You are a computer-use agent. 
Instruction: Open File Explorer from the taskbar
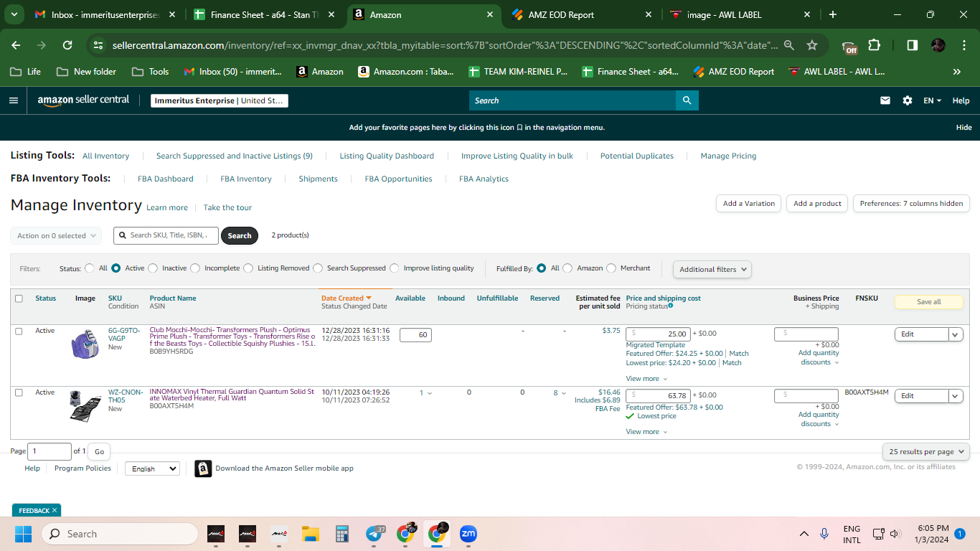(310, 534)
